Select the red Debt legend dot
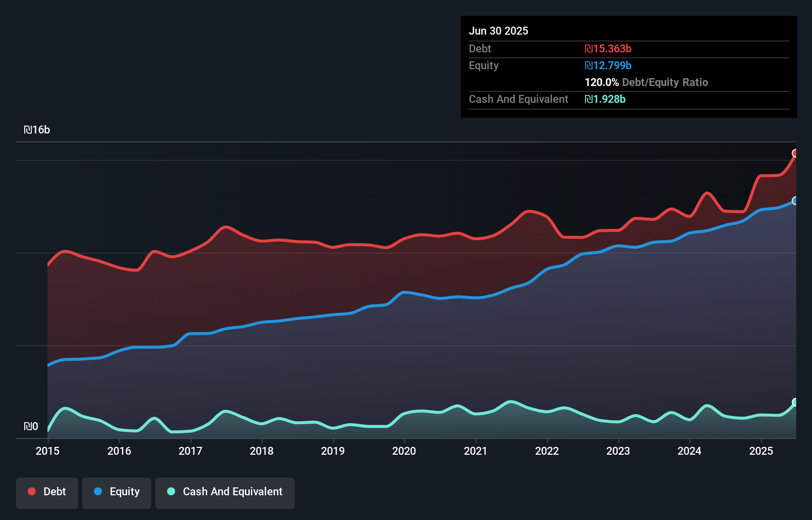The image size is (812, 520). coord(31,492)
